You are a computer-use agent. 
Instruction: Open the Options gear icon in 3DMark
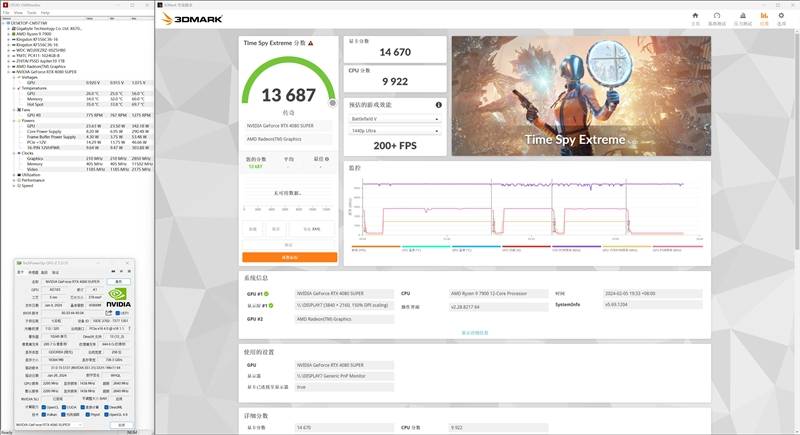[781, 16]
